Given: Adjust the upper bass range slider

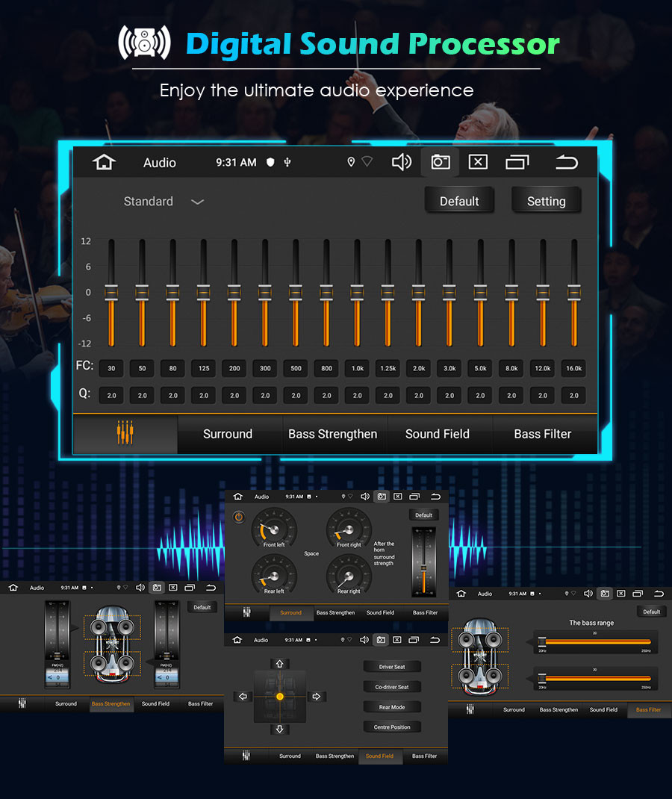Looking at the screenshot, I should click(596, 642).
